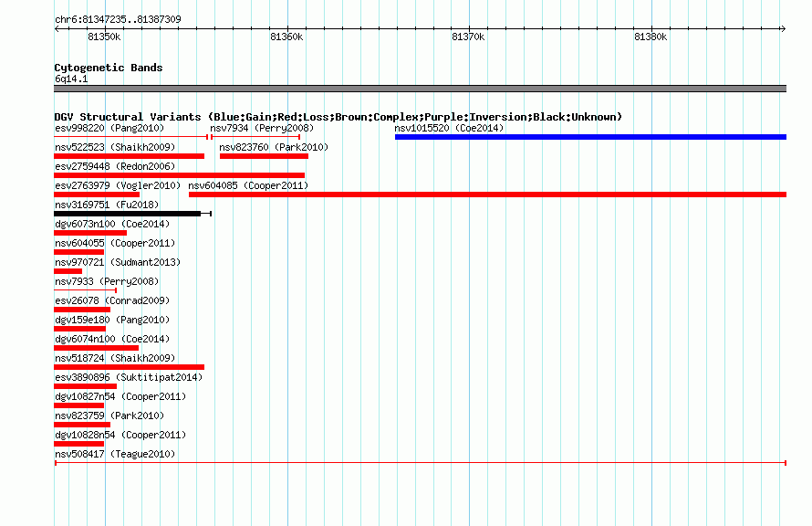
Task: Open the nsv604085 (Cooper2011) label
Action: 248,185
